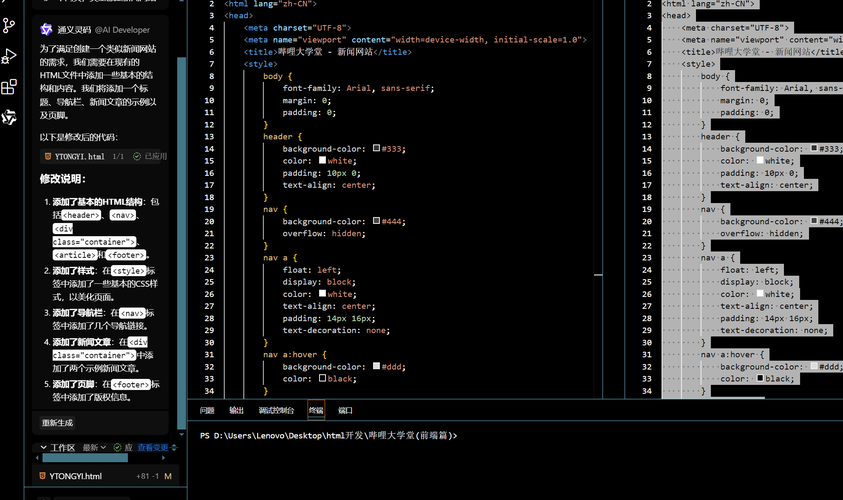Click line number 8 in left editor
The image size is (843, 500).
tap(211, 76)
